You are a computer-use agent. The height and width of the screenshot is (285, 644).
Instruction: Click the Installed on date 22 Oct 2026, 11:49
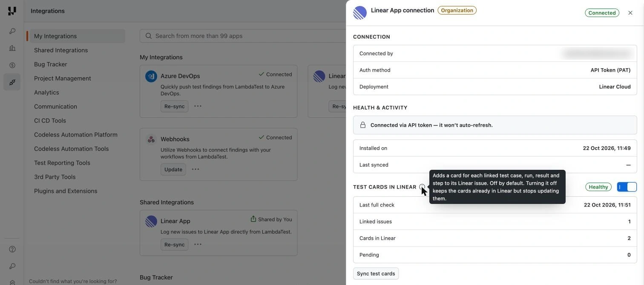click(x=607, y=148)
